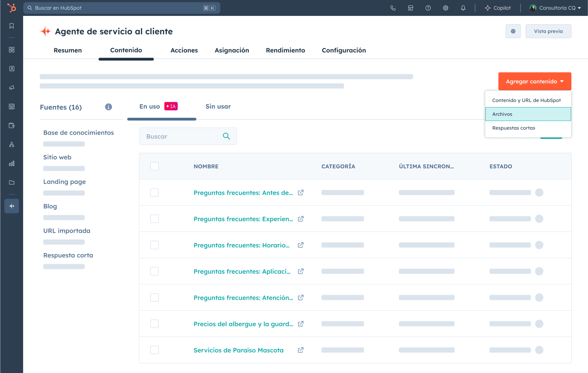The image size is (588, 373).
Task: Click the agent settings gear button
Action: coord(513,31)
